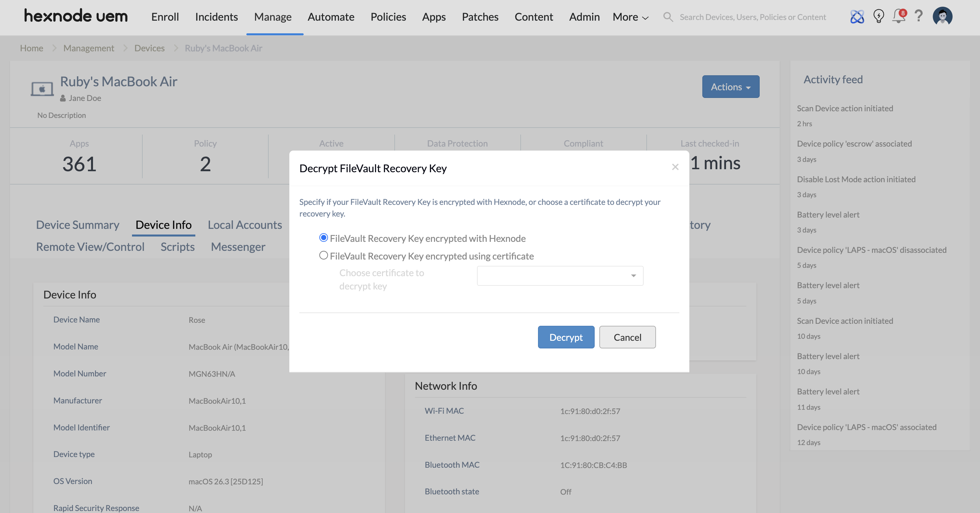
Task: Open the Apps menu
Action: 434,17
